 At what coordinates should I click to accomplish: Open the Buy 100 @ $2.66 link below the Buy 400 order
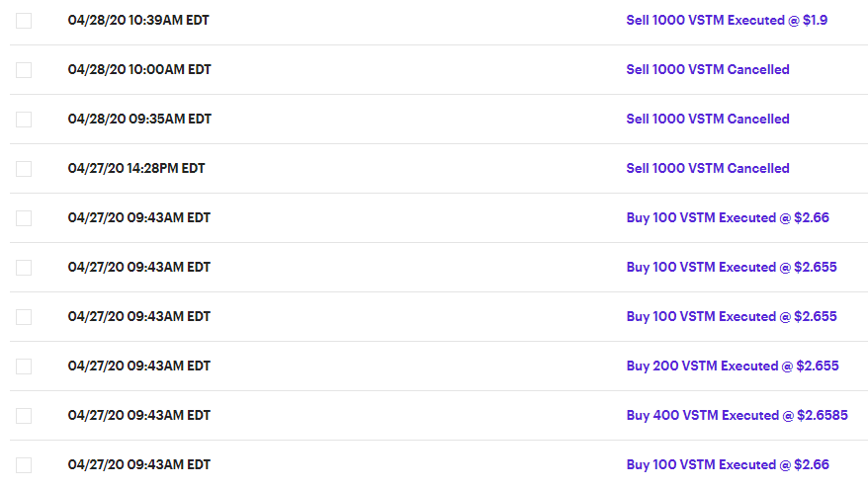[728, 464]
